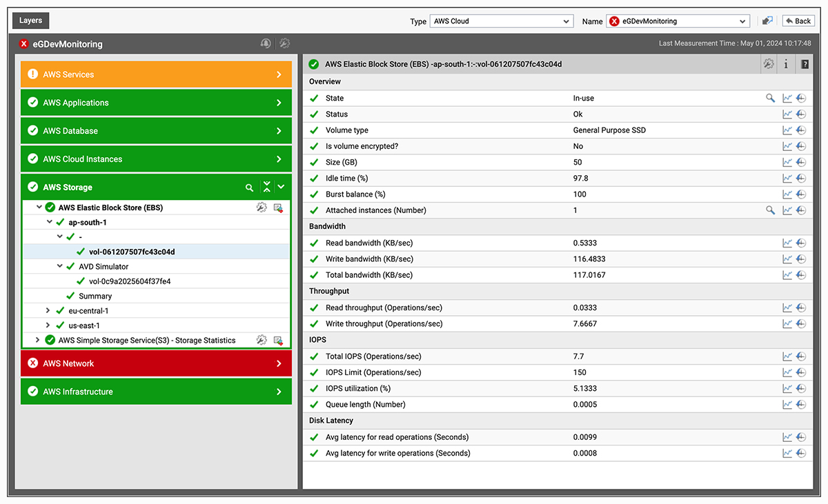The height and width of the screenshot is (504, 828).
Task: Open the AWS Database layer
Action: [x=156, y=131]
